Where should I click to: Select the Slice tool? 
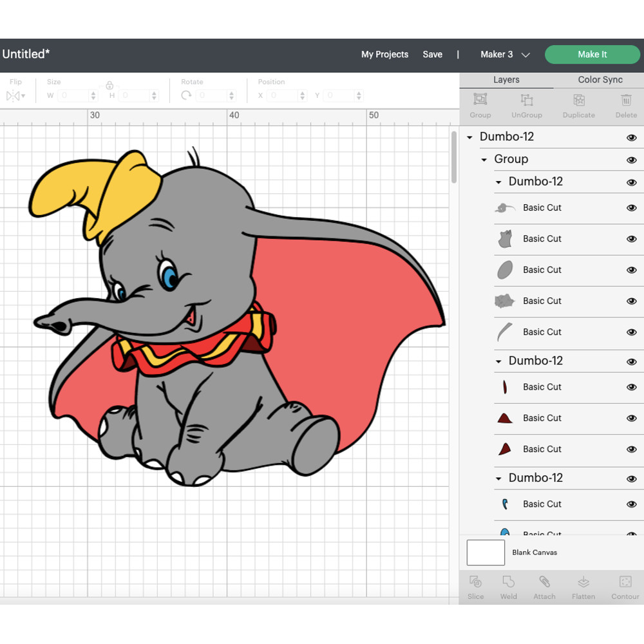point(475,587)
